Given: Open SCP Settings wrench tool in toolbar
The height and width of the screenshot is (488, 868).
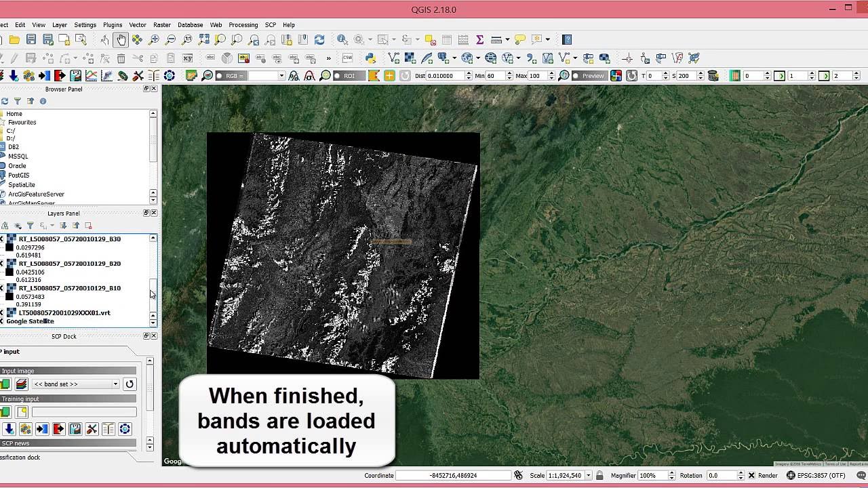Looking at the screenshot, I should (x=138, y=76).
